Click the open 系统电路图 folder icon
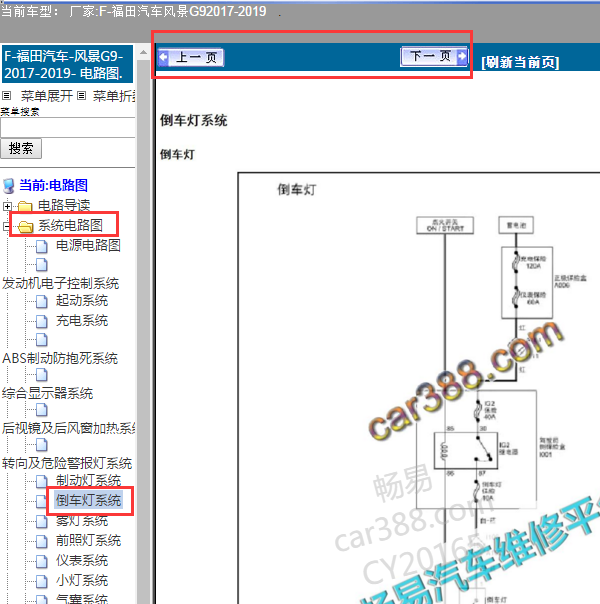The image size is (600, 604). [26, 226]
